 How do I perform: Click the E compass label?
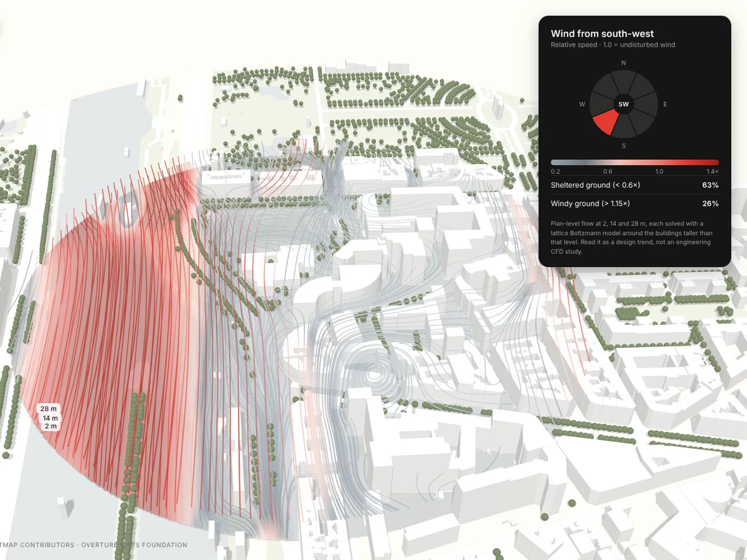pyautogui.click(x=665, y=105)
